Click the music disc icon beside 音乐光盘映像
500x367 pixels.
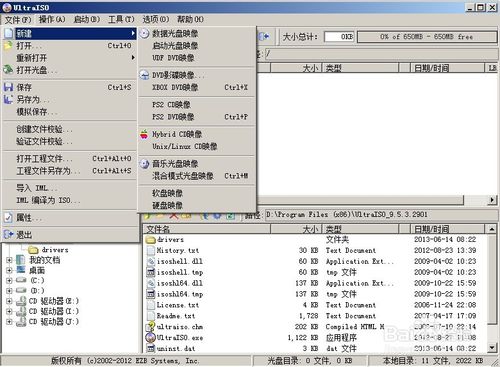(144, 164)
